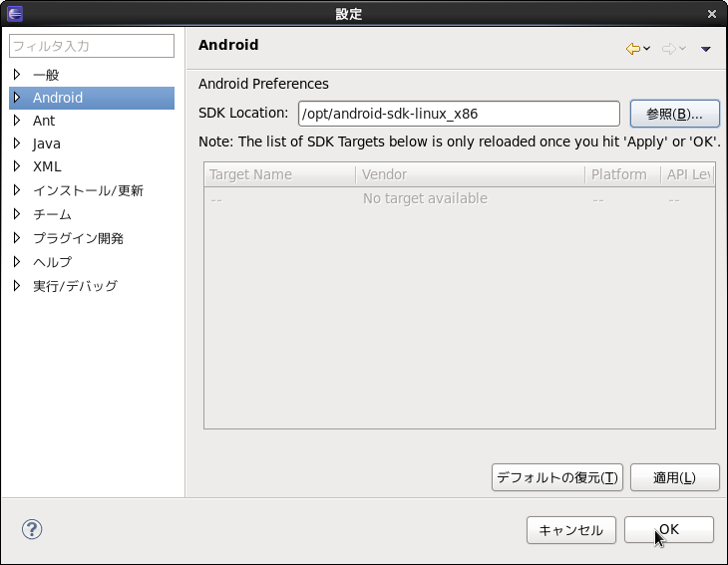Click the Platform column header
The image size is (728, 565).
pos(622,174)
